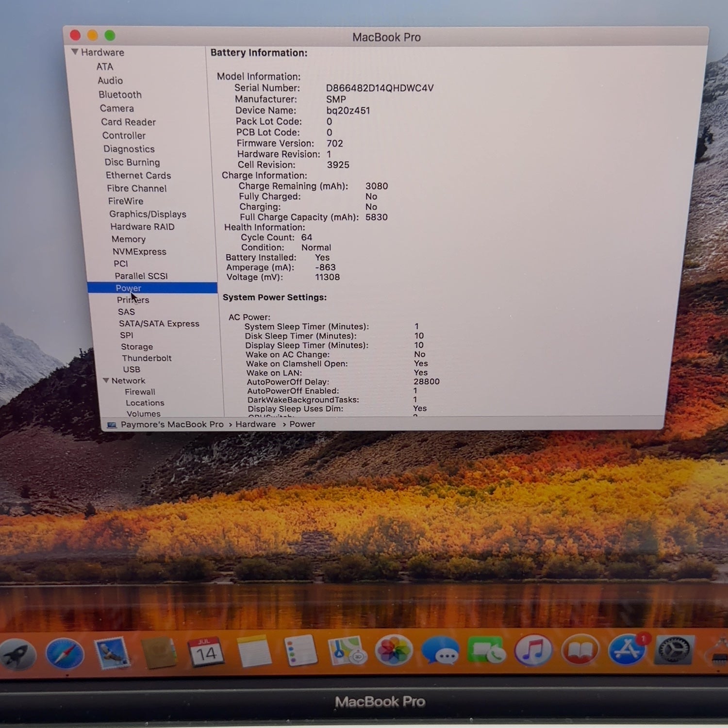Open Messages app in the Dock
This screenshot has width=728, height=728.
click(440, 651)
